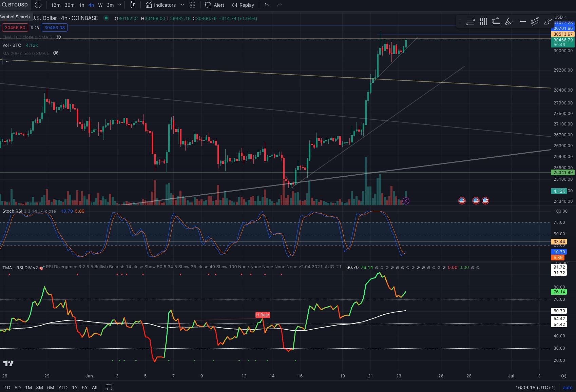This screenshot has width=576, height=392.
Task: Start bar Replay mode
Action: pyautogui.click(x=242, y=5)
